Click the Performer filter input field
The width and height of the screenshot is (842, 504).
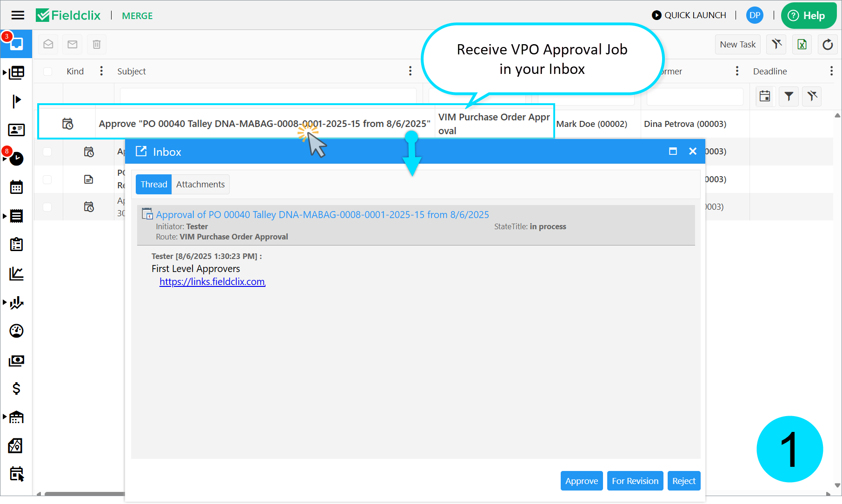(x=695, y=96)
